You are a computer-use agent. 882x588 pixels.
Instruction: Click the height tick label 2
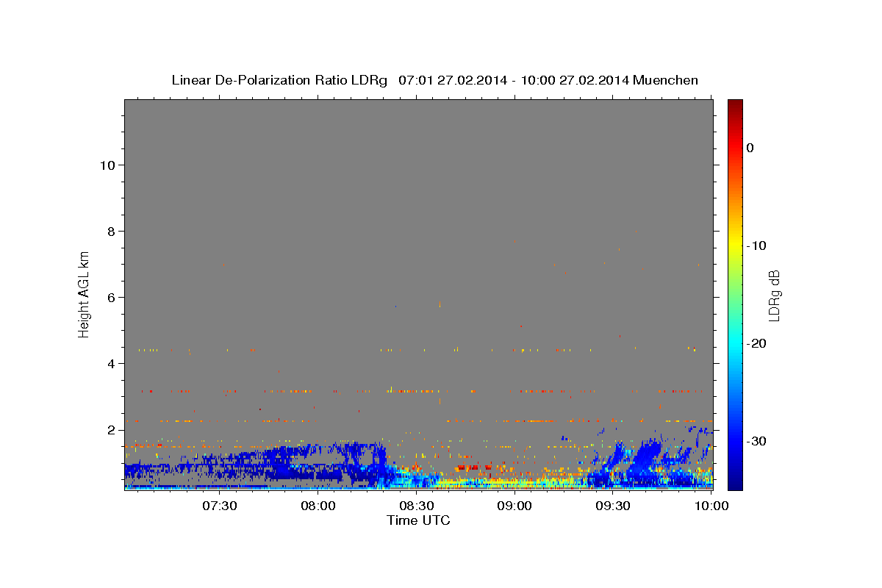click(112, 430)
